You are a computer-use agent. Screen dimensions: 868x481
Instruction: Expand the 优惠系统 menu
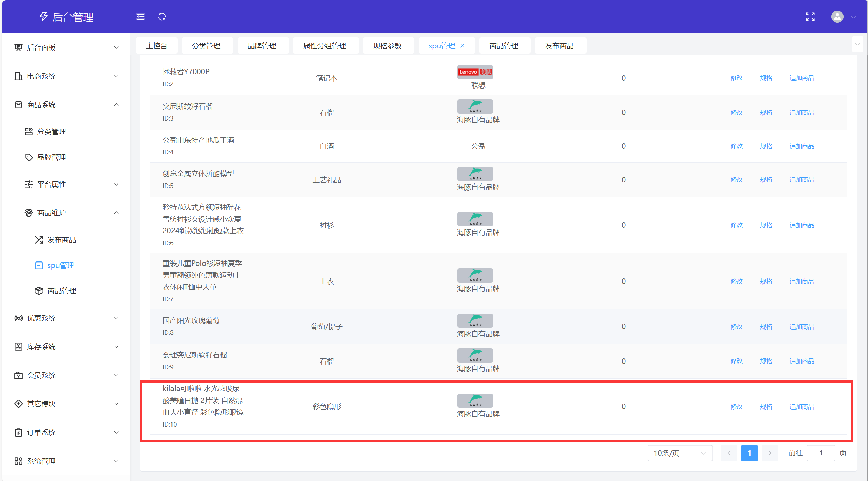(x=116, y=318)
